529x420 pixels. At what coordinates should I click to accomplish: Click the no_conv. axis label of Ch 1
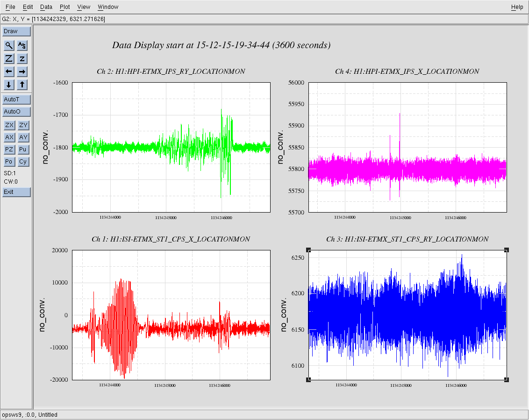pyautogui.click(x=42, y=315)
